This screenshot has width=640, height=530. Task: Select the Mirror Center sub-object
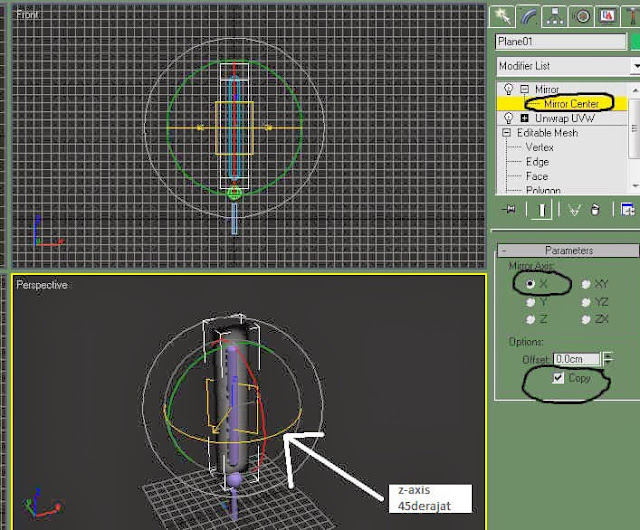571,104
